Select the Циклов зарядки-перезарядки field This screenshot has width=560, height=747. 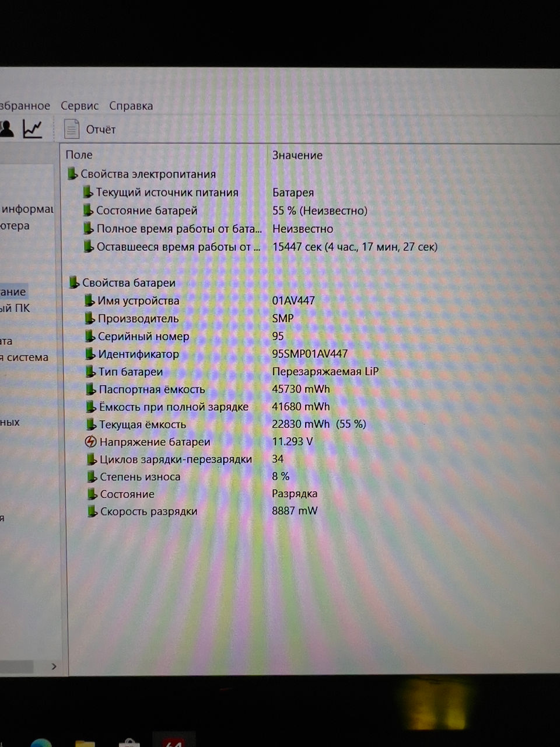pyautogui.click(x=176, y=459)
